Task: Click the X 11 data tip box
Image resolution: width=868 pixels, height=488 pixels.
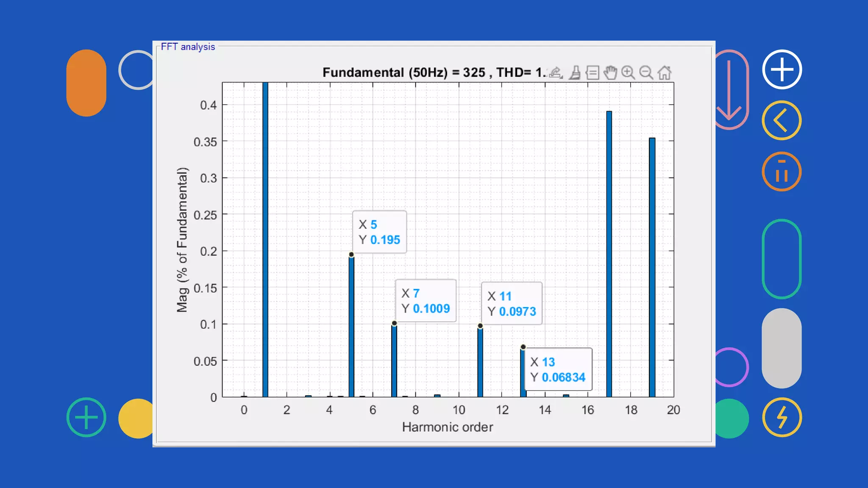Action: [x=512, y=304]
